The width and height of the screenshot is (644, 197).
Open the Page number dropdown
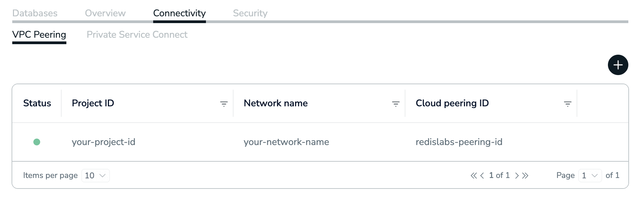pos(590,176)
